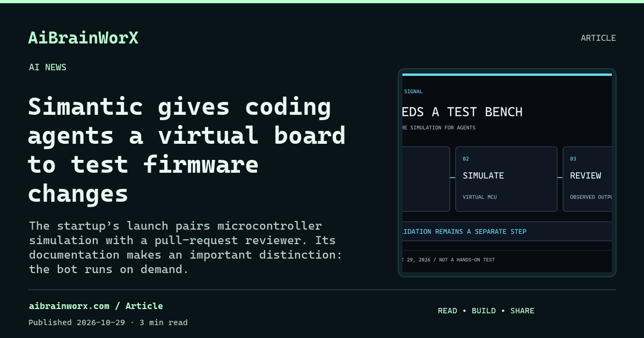Click 'RE SIMULATION FOR AGENTS' subtitle
Viewport: 644px width, 338px height.
click(439, 128)
